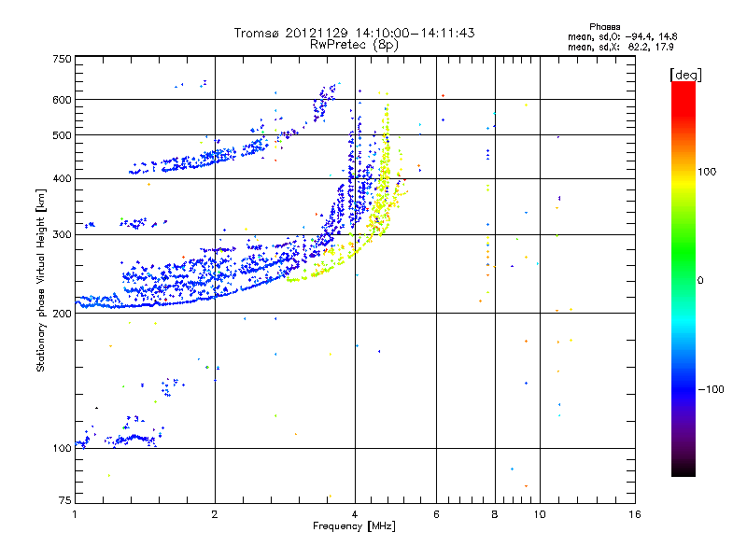Click the y-axis '200' tick label
Image resolution: width=747 pixels, height=560 pixels.
pyautogui.click(x=62, y=314)
